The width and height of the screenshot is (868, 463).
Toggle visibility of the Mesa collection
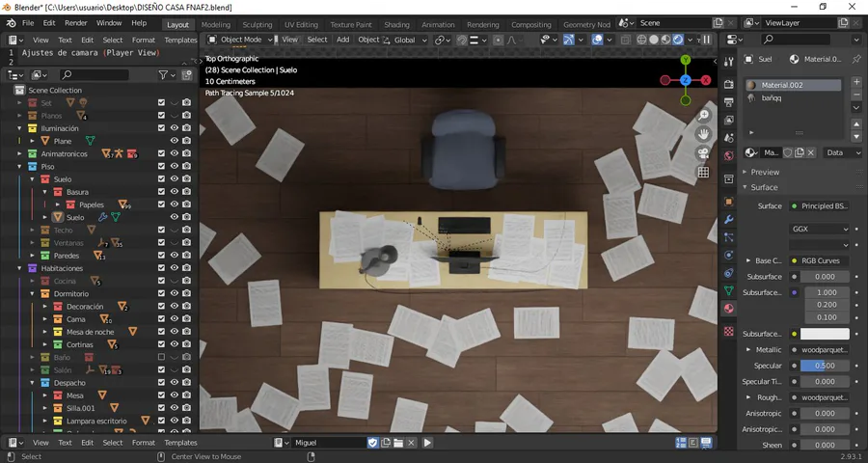175,395
